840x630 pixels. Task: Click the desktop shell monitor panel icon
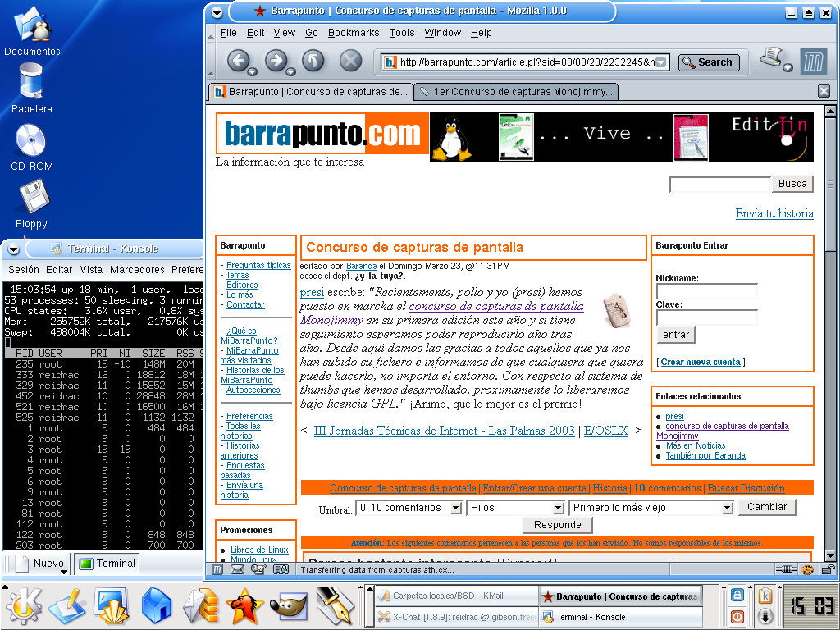[x=112, y=606]
